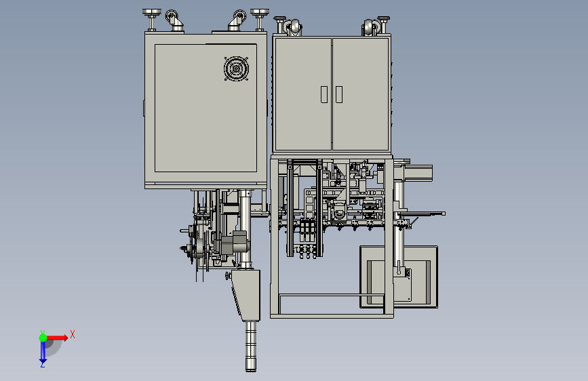This screenshot has width=588, height=381.
Task: Select the horizontal tray arm extending right
Action: click(421, 214)
